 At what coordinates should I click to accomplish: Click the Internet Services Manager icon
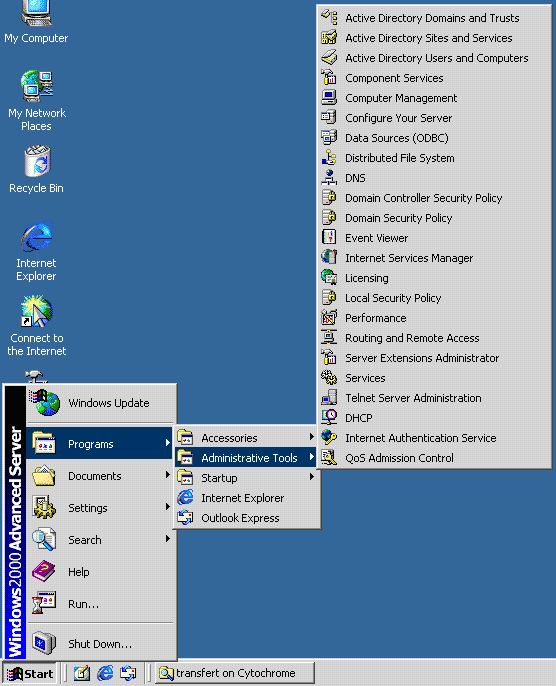click(329, 258)
